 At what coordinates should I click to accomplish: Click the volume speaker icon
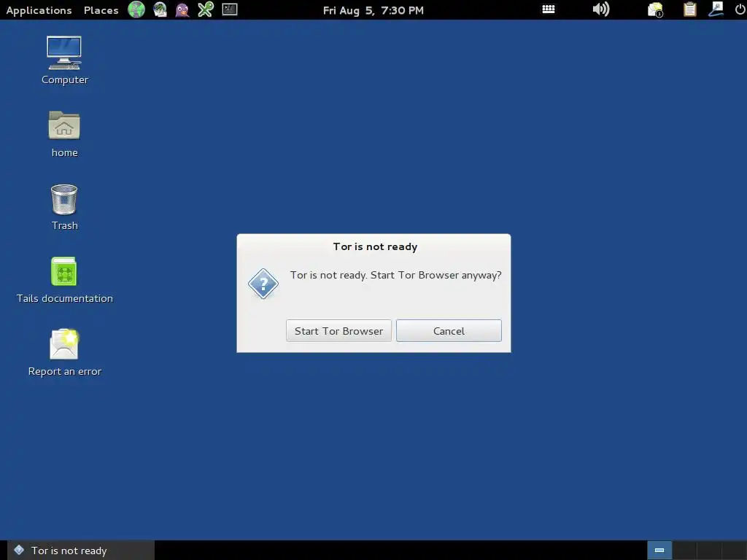tap(601, 9)
